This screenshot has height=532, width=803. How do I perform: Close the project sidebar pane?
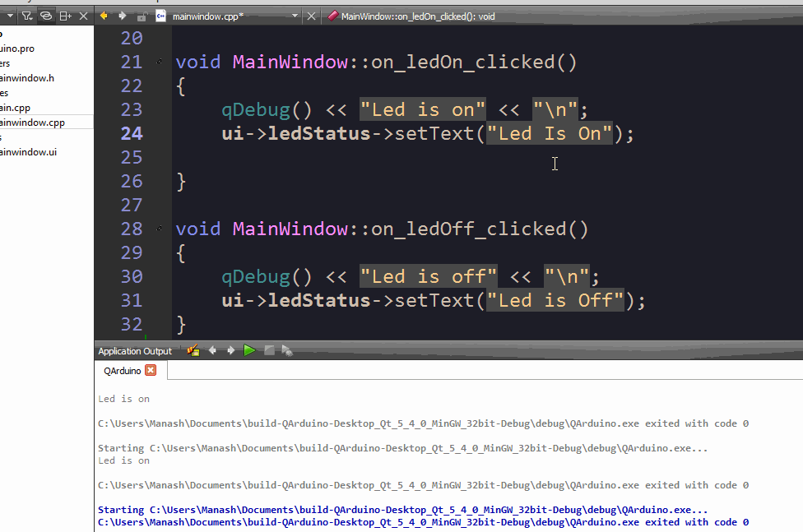coord(83,15)
